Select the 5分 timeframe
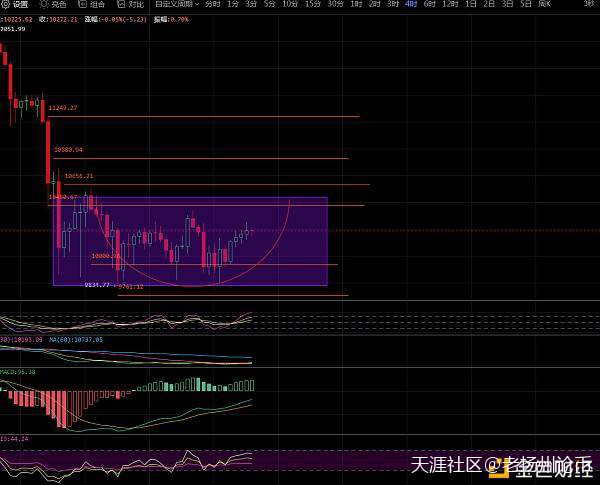Viewport: 600px width, 485px height. pos(269,4)
